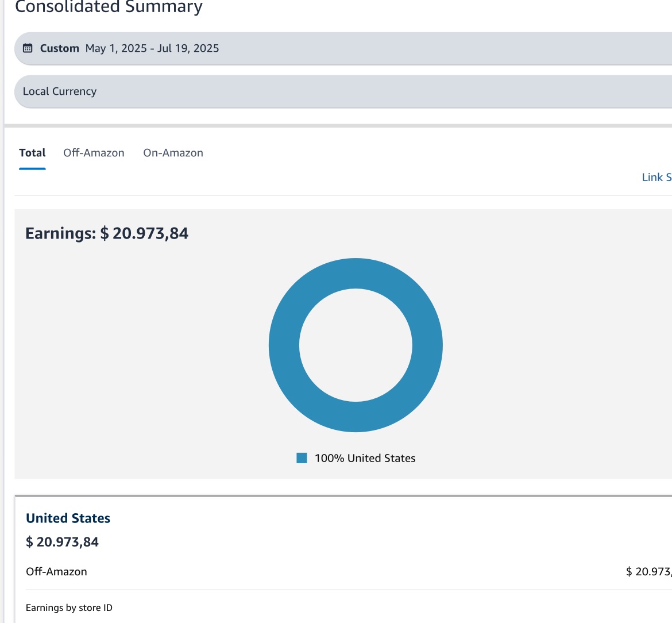Click the 100% United States legend label
Image resolution: width=672 pixels, height=623 pixels.
coord(365,458)
